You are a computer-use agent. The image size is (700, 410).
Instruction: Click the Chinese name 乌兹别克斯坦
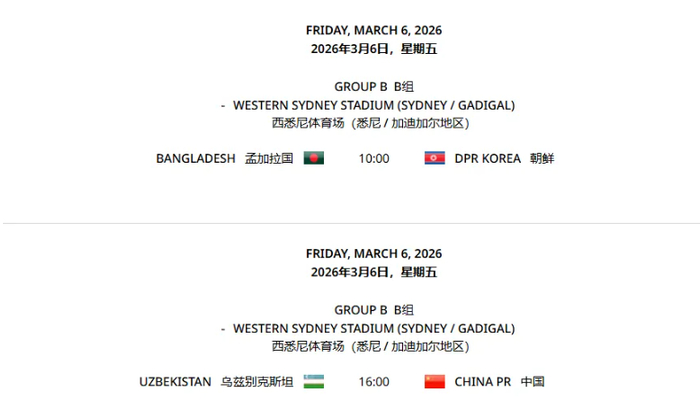pyautogui.click(x=257, y=381)
